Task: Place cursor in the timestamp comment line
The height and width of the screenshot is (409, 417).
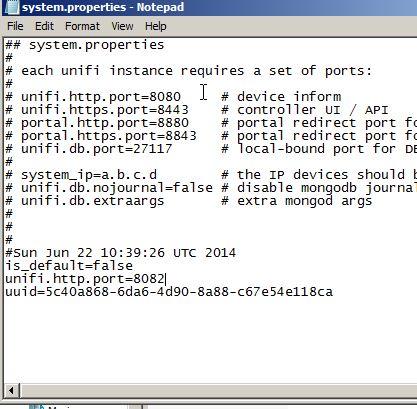Action: [121, 253]
